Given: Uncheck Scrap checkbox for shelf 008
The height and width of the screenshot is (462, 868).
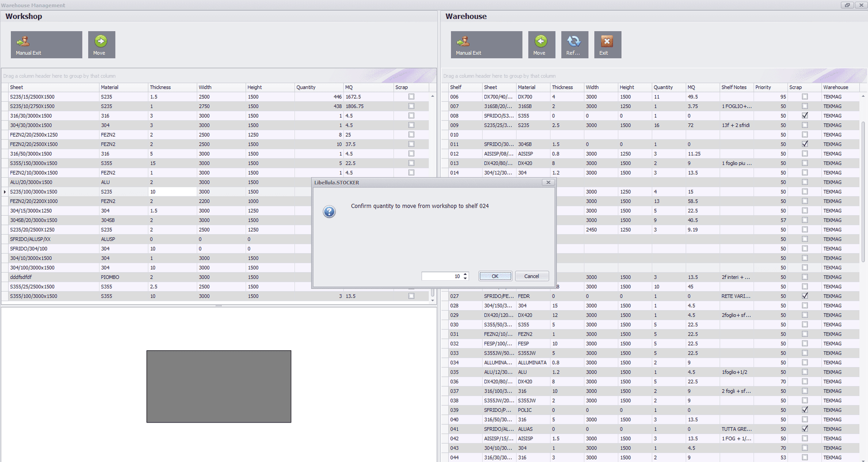Looking at the screenshot, I should point(805,116).
